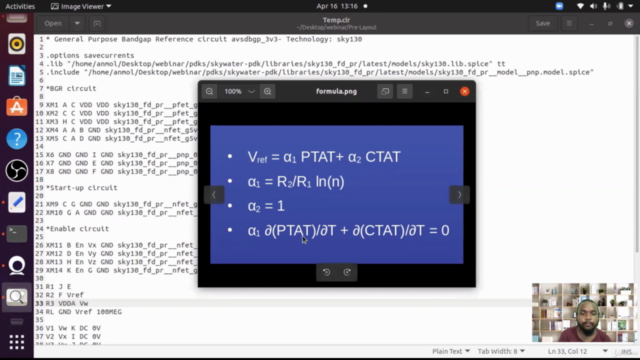Open the Zoom tray indicator

point(559,6)
